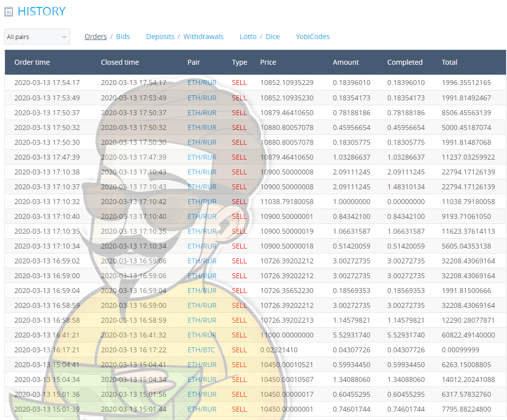Select order time 2020-03-13 16:58:59
Screen dimensions: 507x420
pos(47,306)
